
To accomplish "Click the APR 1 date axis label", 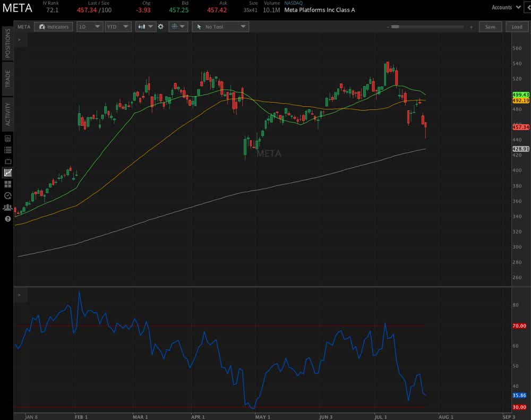I will (x=198, y=417).
